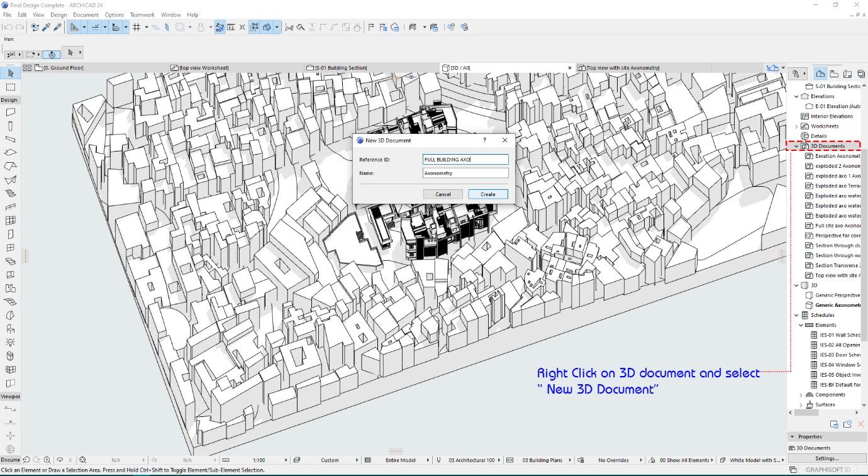
Task: Open the Project Map view in Navigator
Action: pos(820,74)
